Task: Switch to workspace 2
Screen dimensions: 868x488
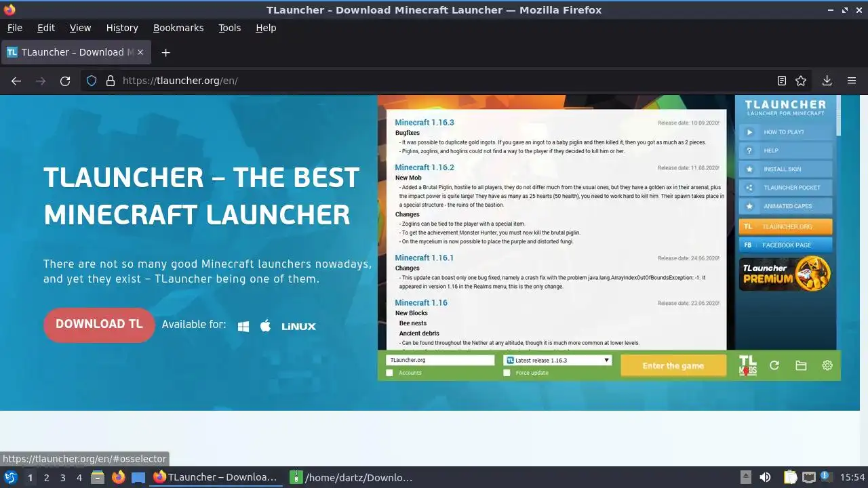Action: [x=46, y=477]
